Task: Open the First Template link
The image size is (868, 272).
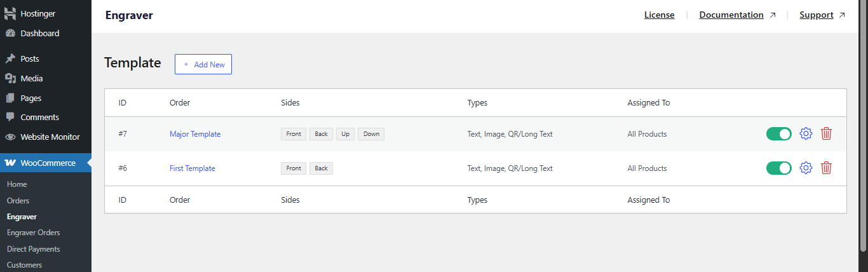Action: click(193, 168)
